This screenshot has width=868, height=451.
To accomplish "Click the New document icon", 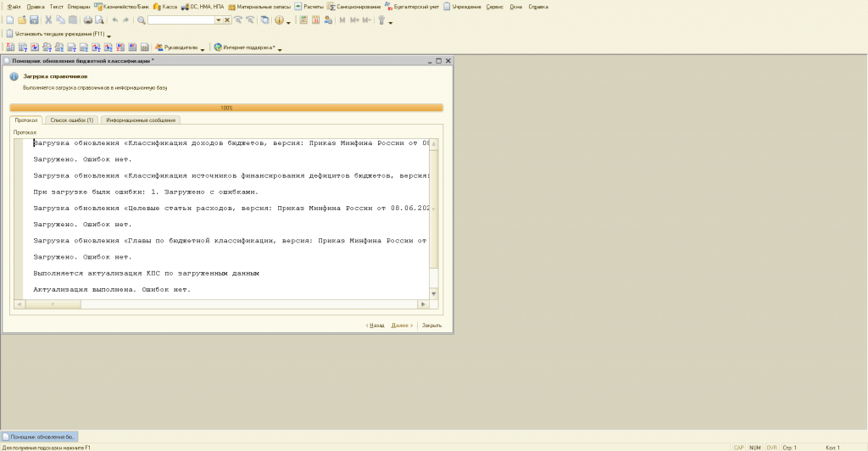I will coord(9,19).
